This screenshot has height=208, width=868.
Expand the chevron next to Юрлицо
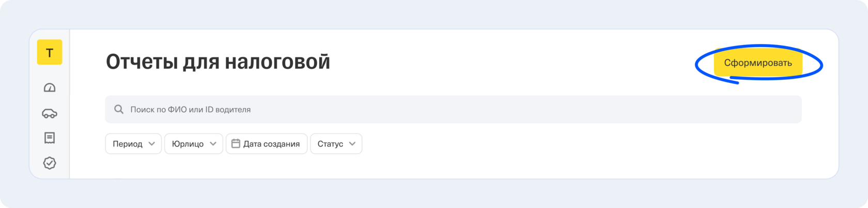[213, 144]
